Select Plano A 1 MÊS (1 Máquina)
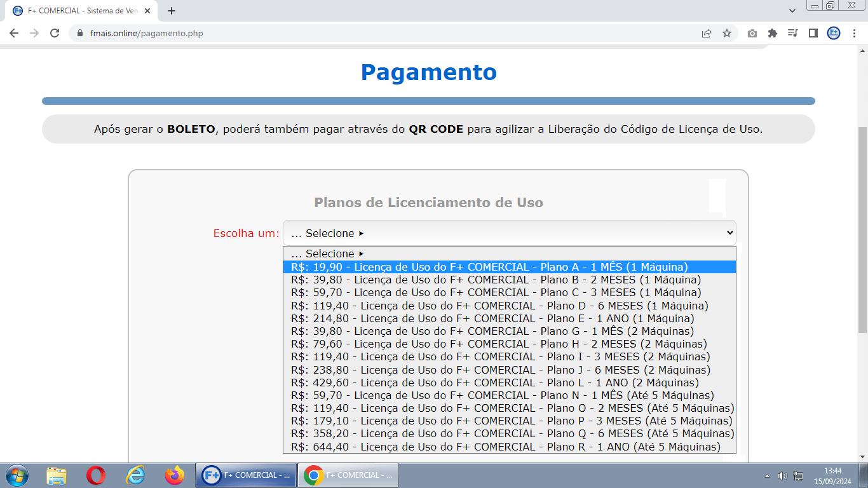 pyautogui.click(x=509, y=267)
